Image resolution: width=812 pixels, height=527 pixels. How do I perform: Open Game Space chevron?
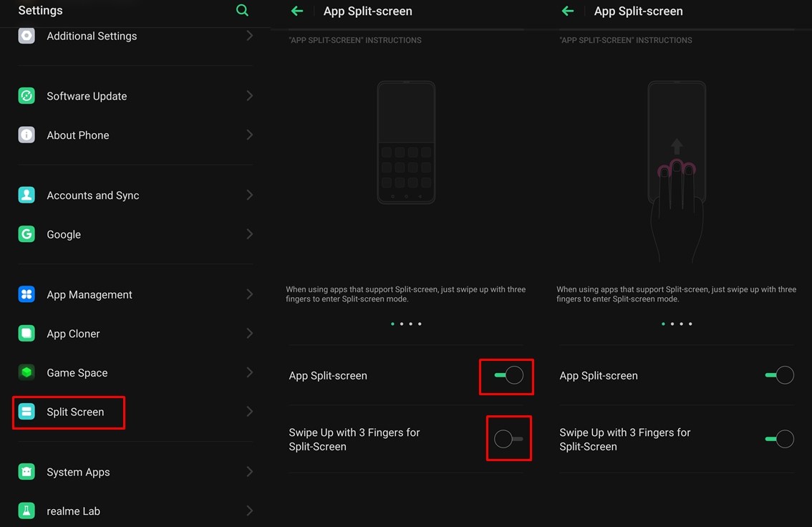(x=250, y=372)
